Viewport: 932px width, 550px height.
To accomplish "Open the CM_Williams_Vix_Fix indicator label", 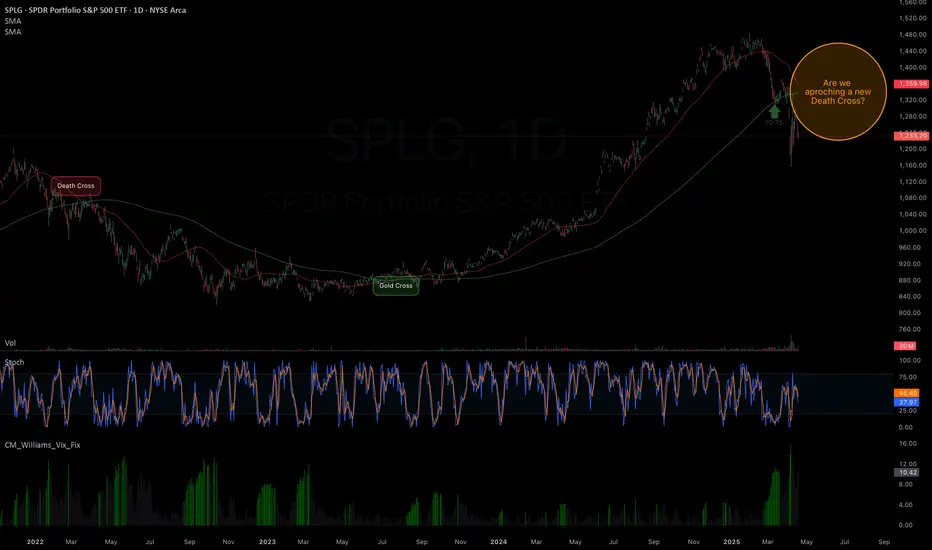I will pyautogui.click(x=42, y=445).
